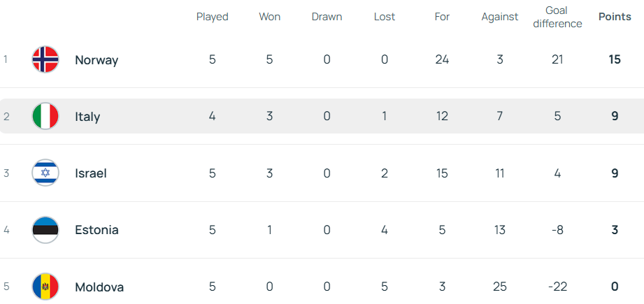Click Norway's 15 points value

pyautogui.click(x=615, y=59)
